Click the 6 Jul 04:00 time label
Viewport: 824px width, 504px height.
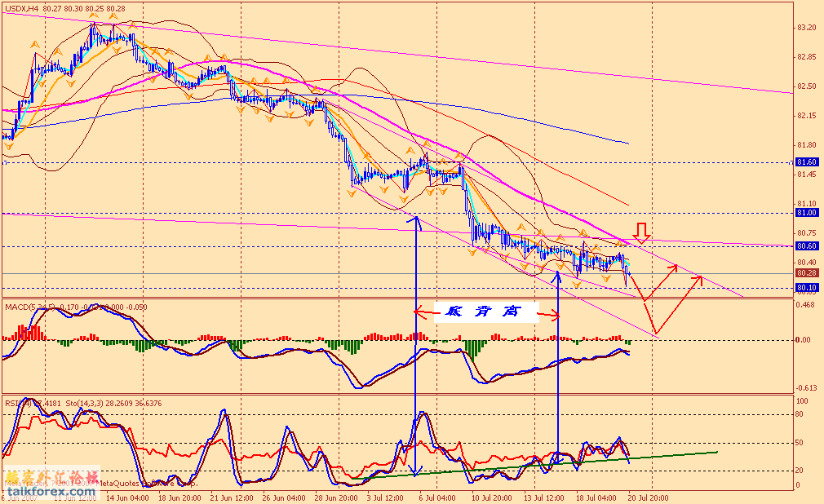coord(437,497)
